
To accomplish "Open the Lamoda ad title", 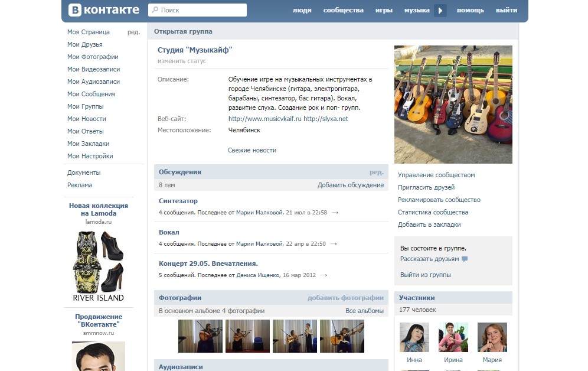I will 99,209.
